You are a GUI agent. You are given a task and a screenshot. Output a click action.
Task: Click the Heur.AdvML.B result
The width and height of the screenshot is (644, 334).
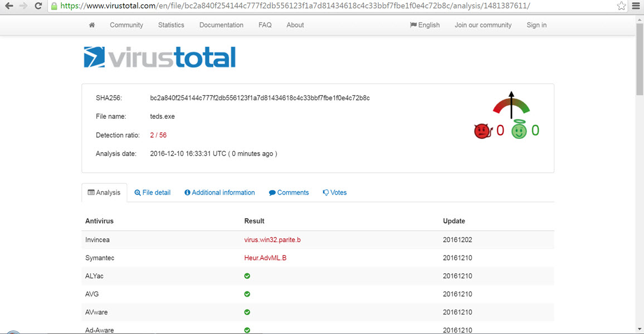click(265, 258)
